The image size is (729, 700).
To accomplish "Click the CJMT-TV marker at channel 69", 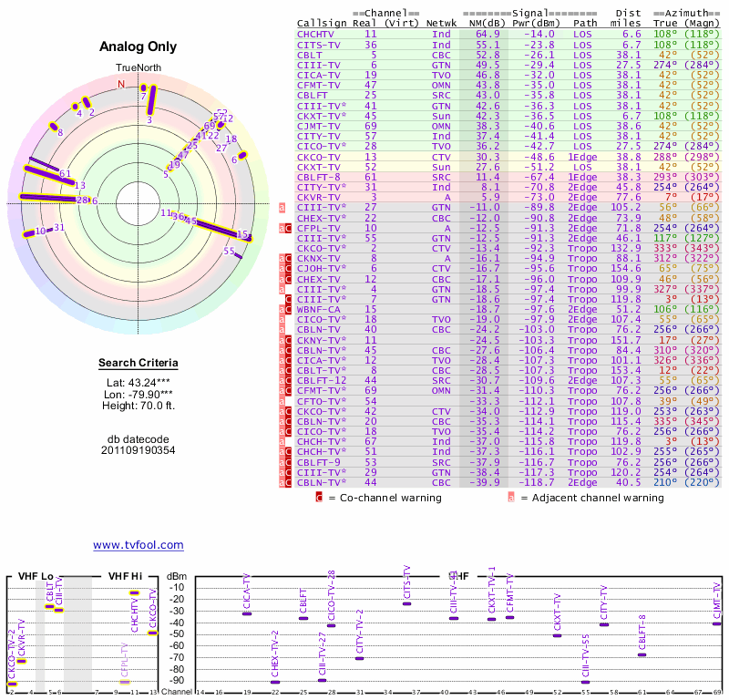I will click(x=716, y=623).
